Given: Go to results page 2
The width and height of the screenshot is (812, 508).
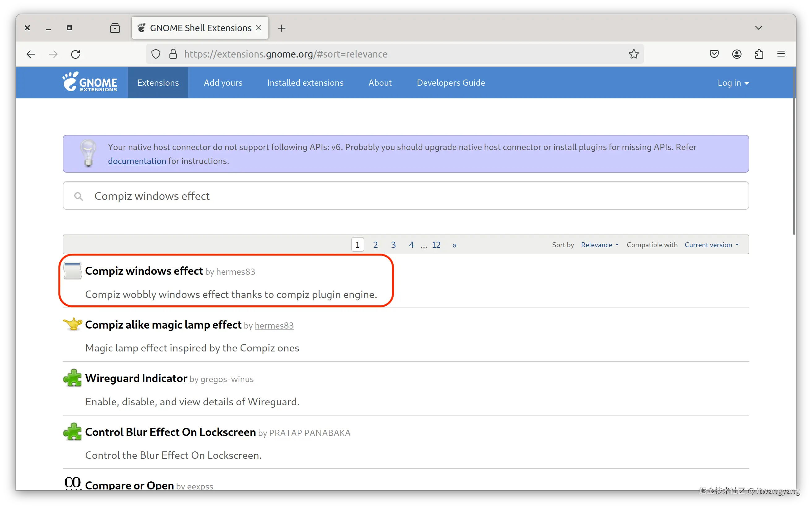Looking at the screenshot, I should pos(375,245).
